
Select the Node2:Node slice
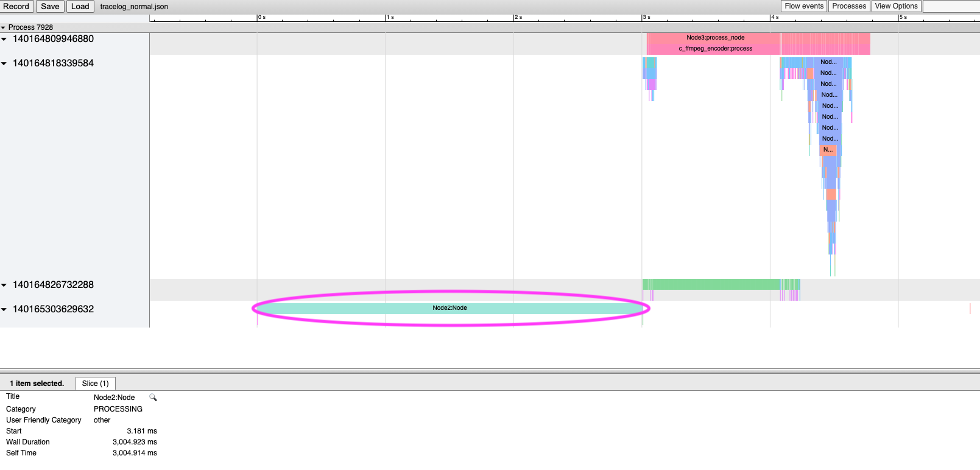[x=449, y=308]
